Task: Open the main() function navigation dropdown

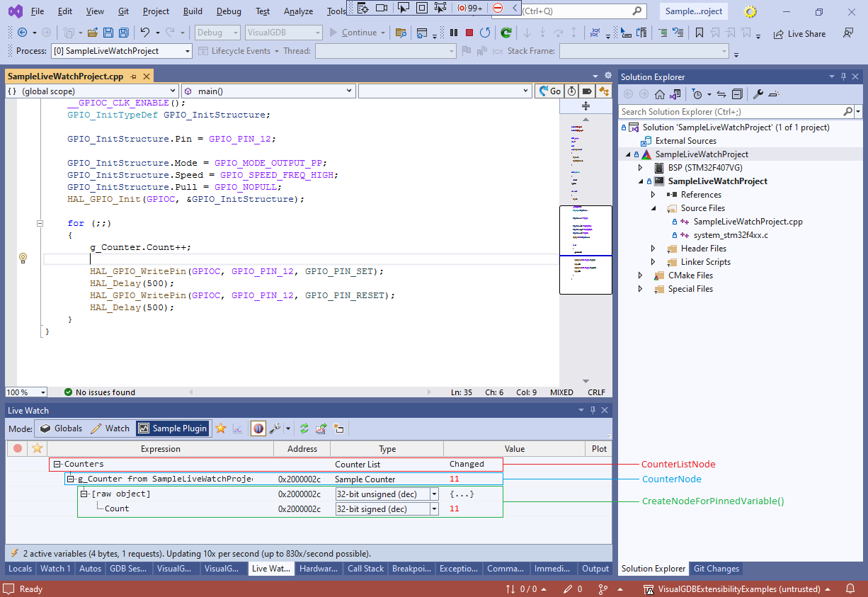Action: [x=268, y=91]
